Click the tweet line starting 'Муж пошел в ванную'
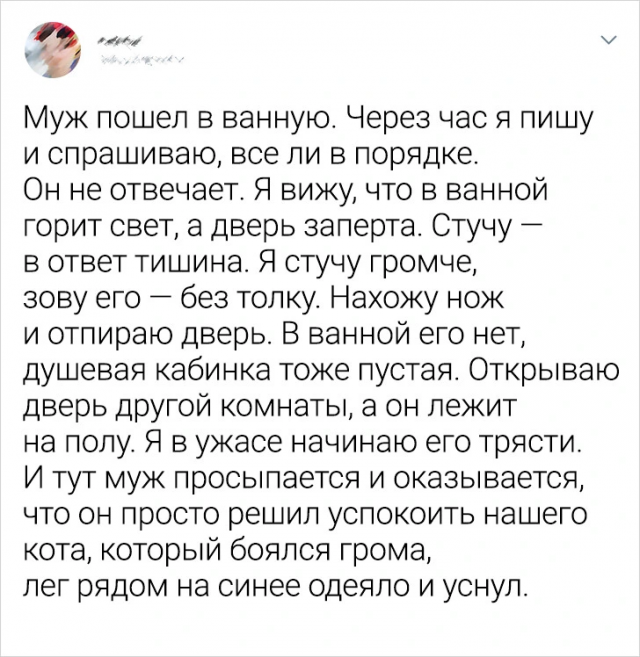Screen dimensions: 640x657 [x=309, y=119]
